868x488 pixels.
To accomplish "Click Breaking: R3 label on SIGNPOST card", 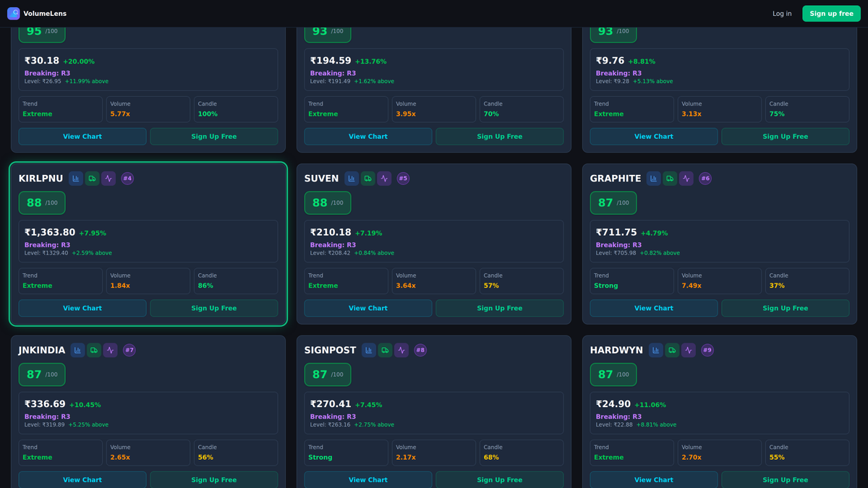I will [333, 416].
